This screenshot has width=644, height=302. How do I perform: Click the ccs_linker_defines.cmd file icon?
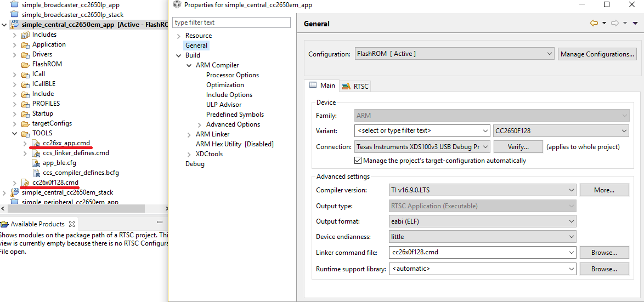pyautogui.click(x=36, y=153)
